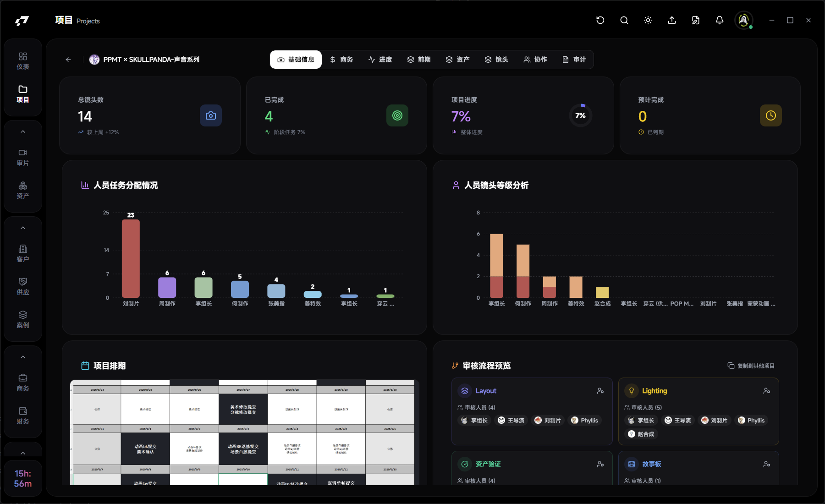Screen dimensions: 825x504
Task: Open notifications bell
Action: [719, 20]
